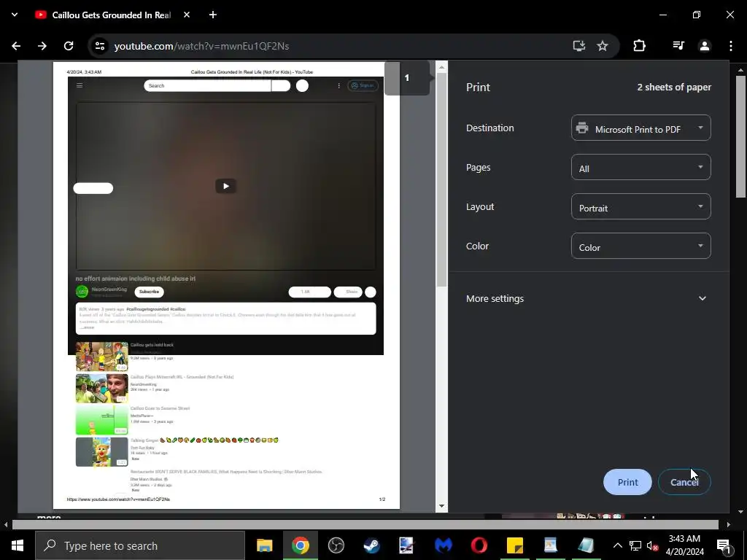Screen dimensions: 747x560
Task: Click the taskbar search box
Action: tap(140, 545)
